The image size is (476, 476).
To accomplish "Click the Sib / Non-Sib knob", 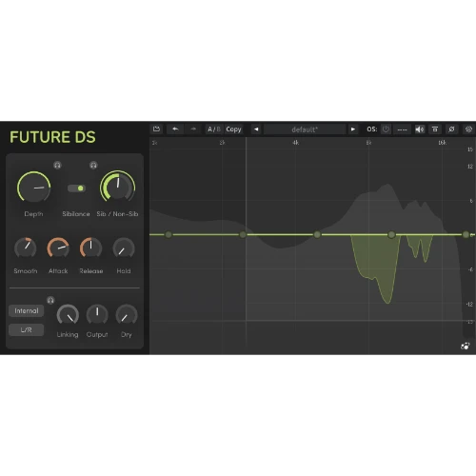I will pyautogui.click(x=117, y=187).
